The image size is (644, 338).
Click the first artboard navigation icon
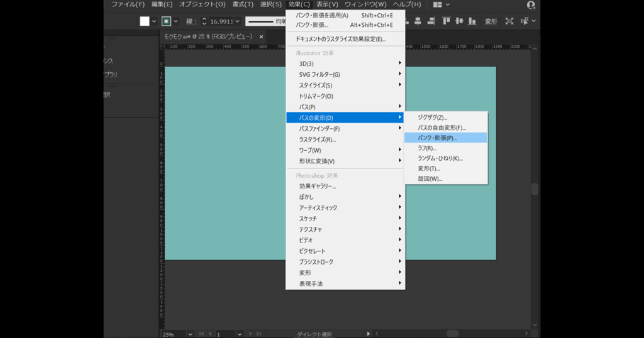(x=201, y=334)
